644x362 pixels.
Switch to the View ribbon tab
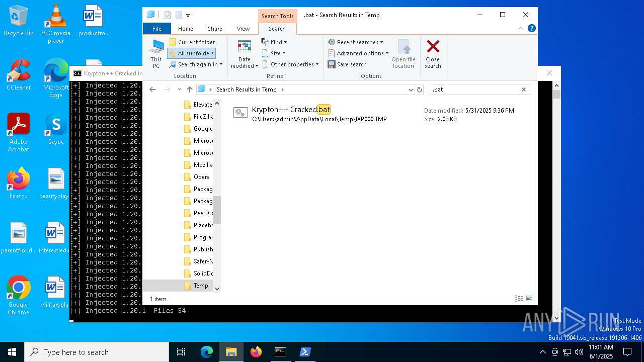tap(243, 29)
